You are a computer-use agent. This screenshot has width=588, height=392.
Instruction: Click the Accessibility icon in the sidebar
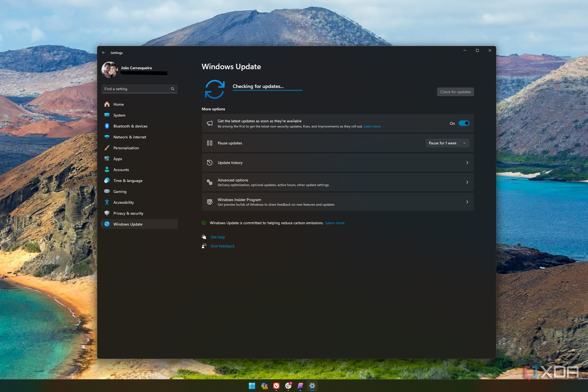(x=107, y=202)
